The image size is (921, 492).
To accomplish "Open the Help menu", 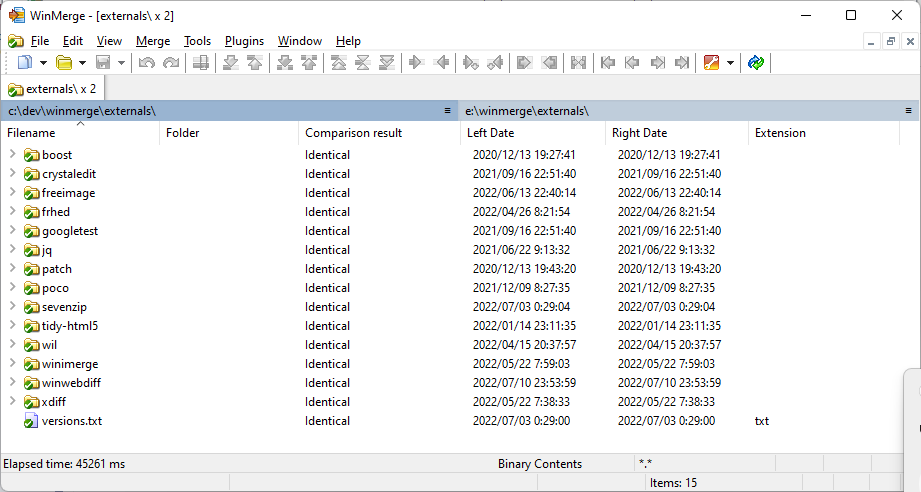I will 348,41.
